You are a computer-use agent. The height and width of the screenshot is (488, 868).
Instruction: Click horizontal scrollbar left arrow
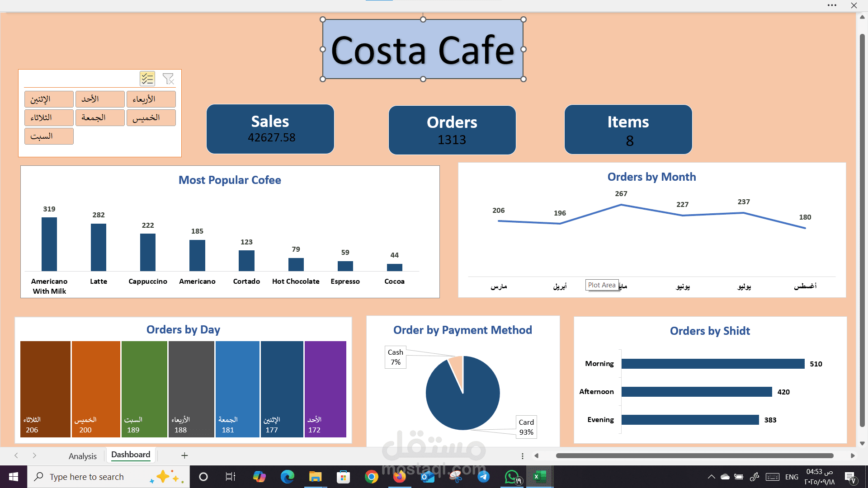pyautogui.click(x=537, y=456)
